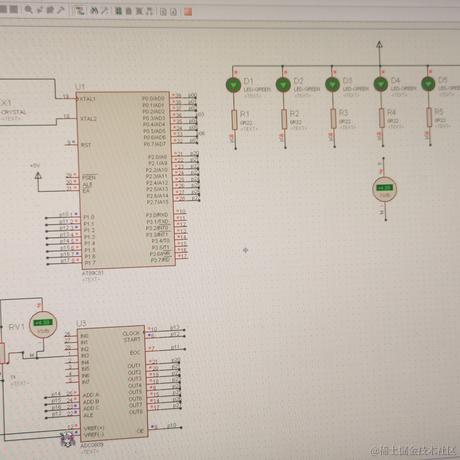Click the +5V power terminal near EA
460x460 pixels.
click(38, 176)
